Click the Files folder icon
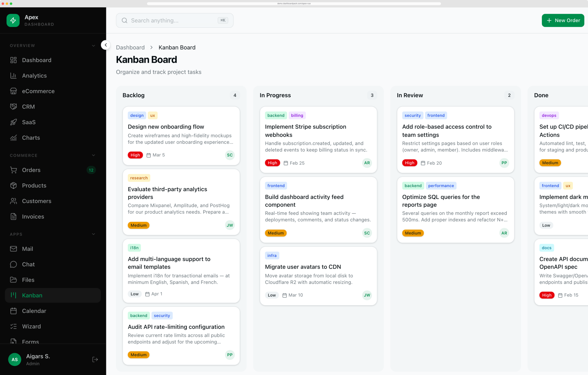588x375 pixels. [13, 280]
